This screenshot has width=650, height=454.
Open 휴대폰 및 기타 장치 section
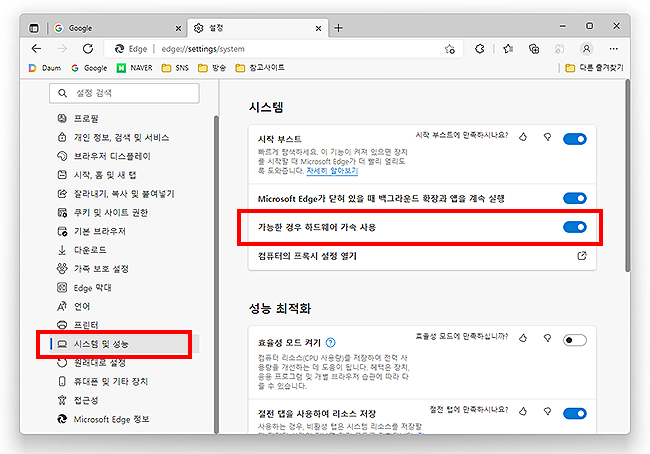pyautogui.click(x=102, y=381)
